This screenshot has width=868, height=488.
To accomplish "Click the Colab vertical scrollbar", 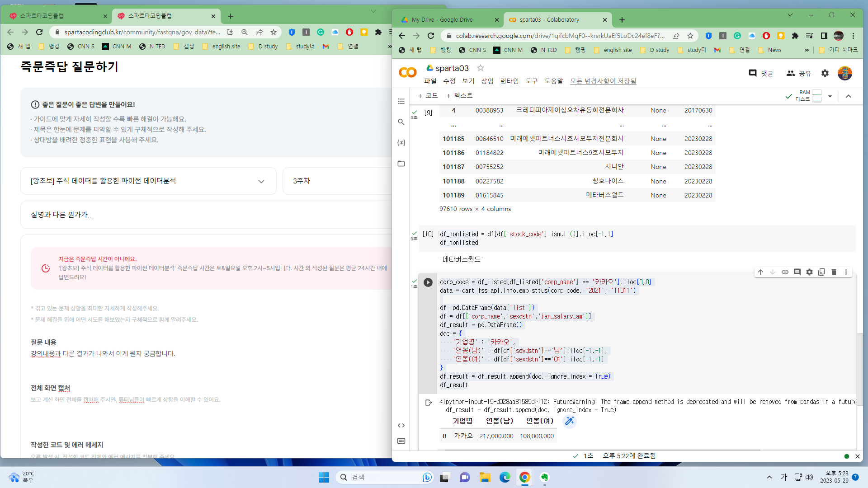I will pyautogui.click(x=860, y=369).
